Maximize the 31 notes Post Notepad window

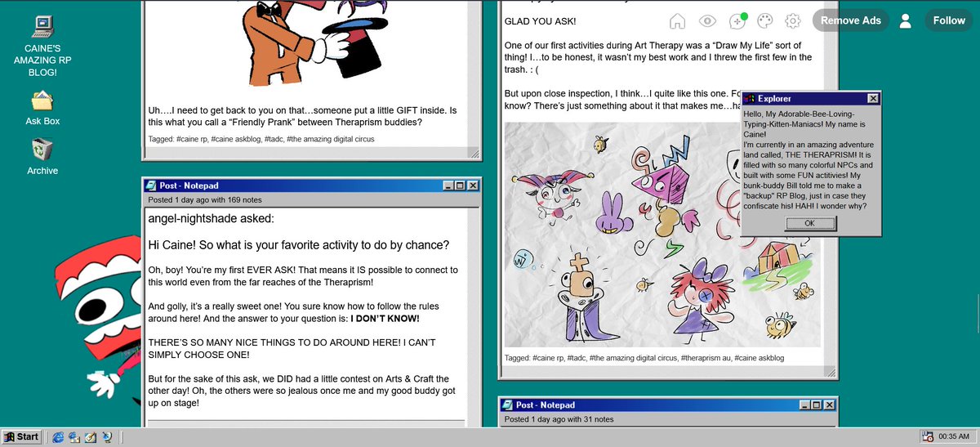pyautogui.click(x=817, y=405)
